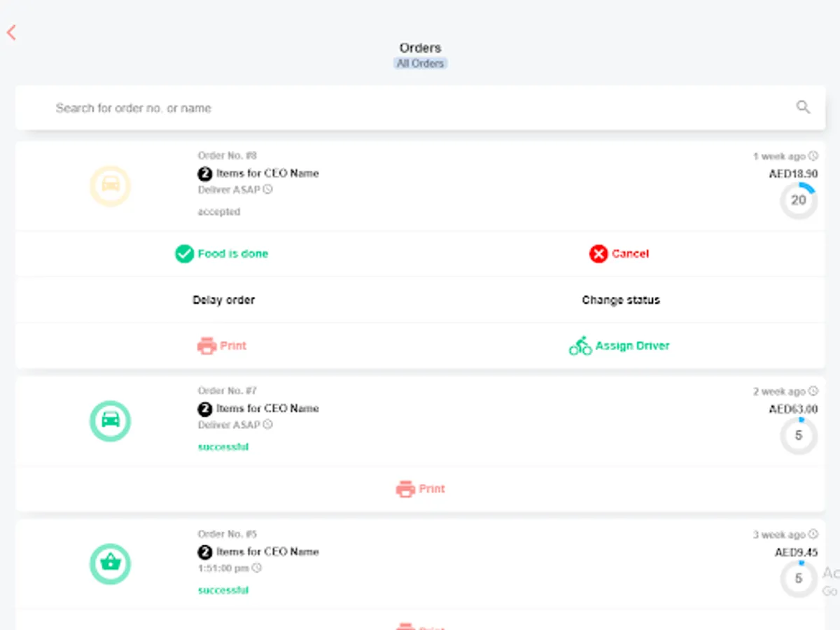Click the clock icon beside Deliver ASAP, Order #8
The width and height of the screenshot is (840, 630).
coord(267,190)
